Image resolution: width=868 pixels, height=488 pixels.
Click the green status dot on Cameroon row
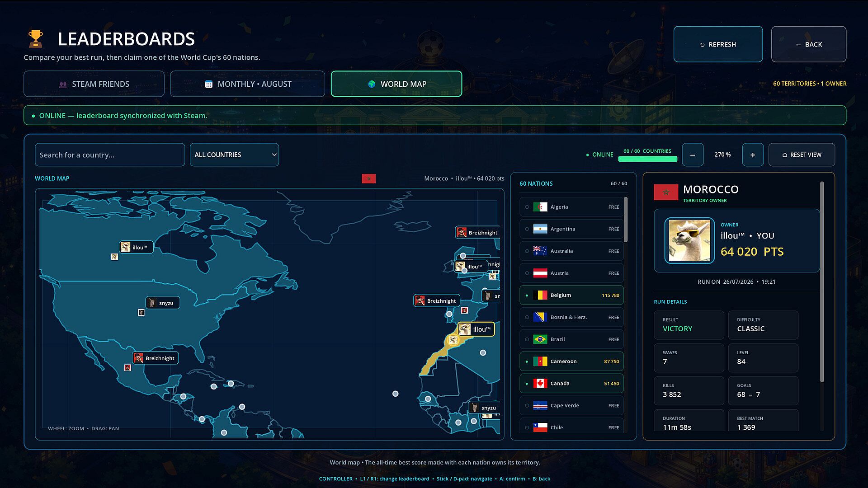(x=527, y=361)
